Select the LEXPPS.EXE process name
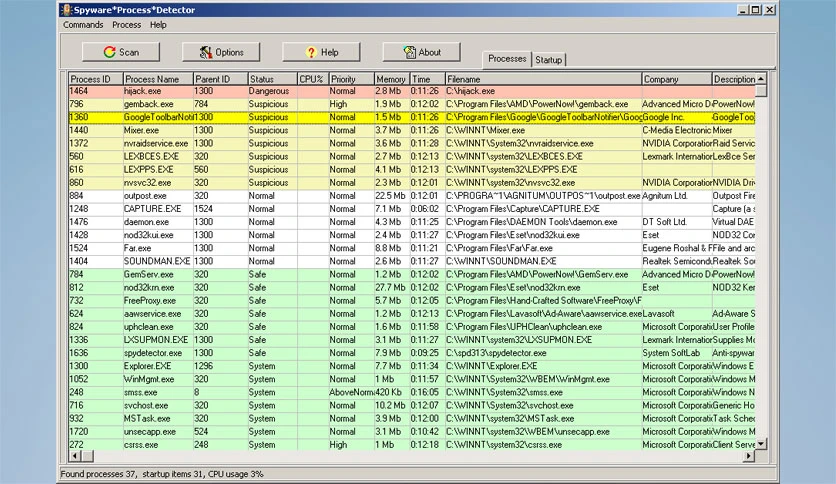The image size is (836, 484). 148,170
